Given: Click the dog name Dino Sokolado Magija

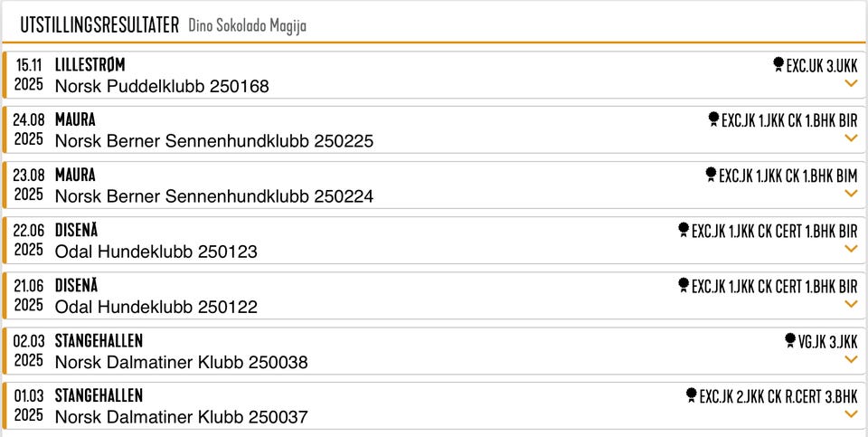Looking at the screenshot, I should tap(247, 26).
